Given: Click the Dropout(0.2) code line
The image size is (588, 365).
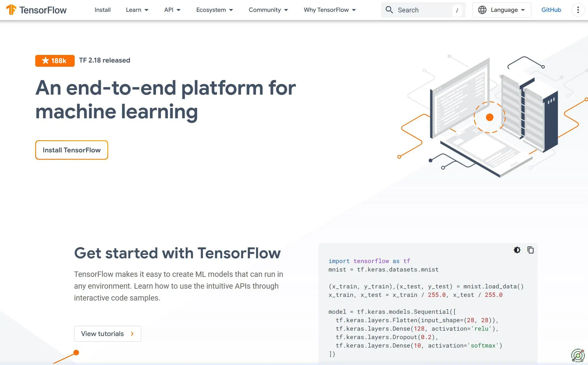Looking at the screenshot, I should coord(387,337).
